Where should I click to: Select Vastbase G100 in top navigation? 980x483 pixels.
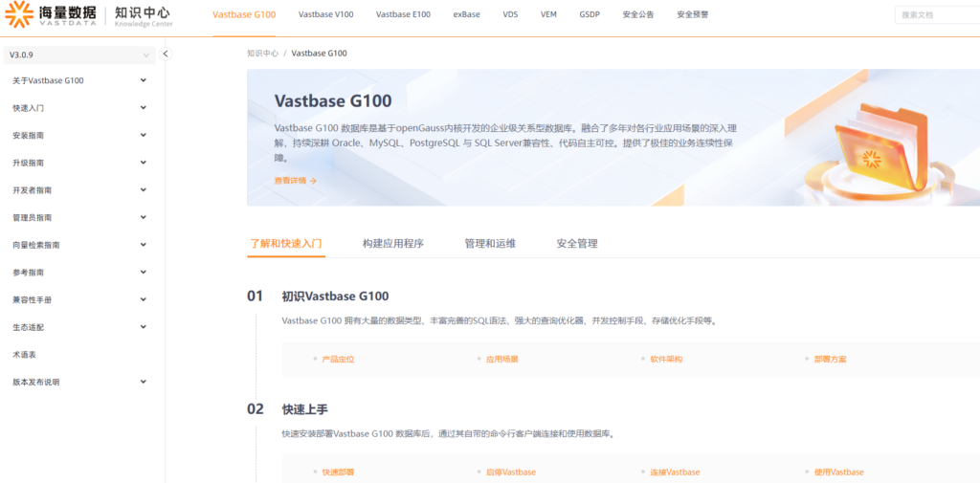pyautogui.click(x=244, y=14)
